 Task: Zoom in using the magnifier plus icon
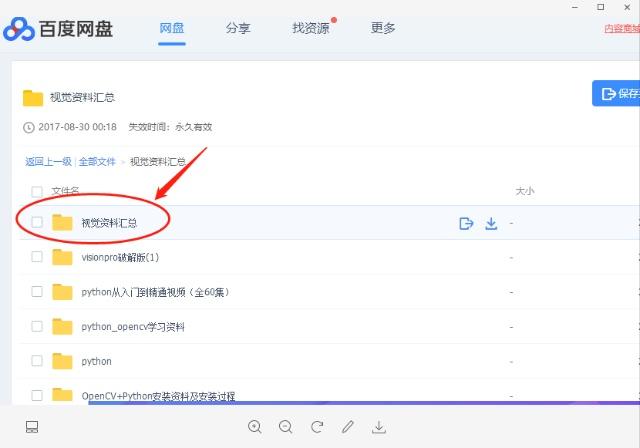coord(254,427)
